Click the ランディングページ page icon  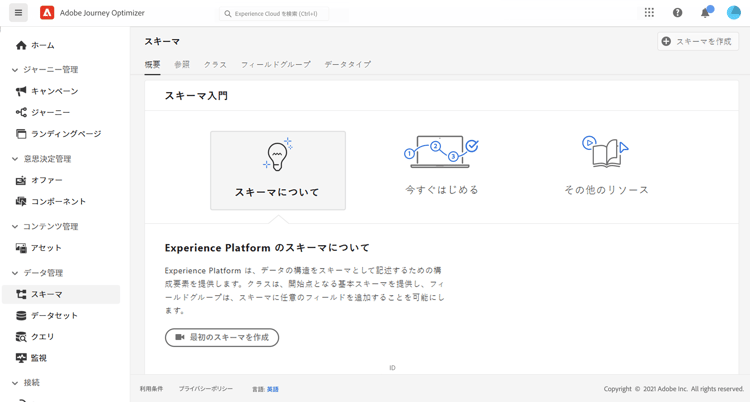(21, 134)
